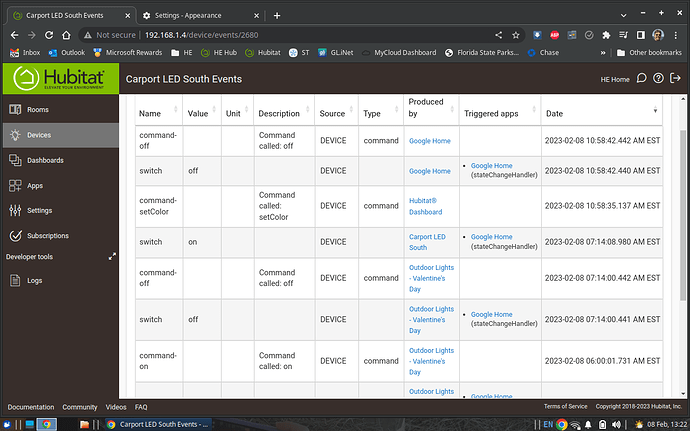Open the browser side panel icon
The width and height of the screenshot is (690, 431).
click(641, 35)
